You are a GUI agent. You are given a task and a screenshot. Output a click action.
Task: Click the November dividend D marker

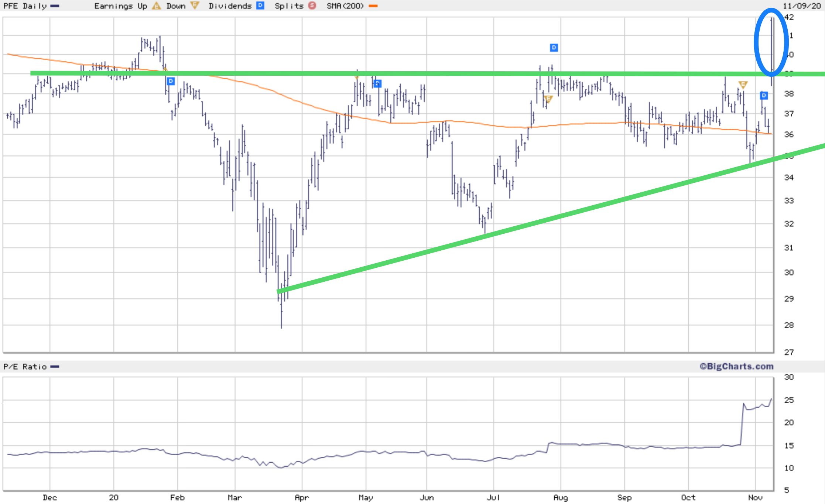764,95
